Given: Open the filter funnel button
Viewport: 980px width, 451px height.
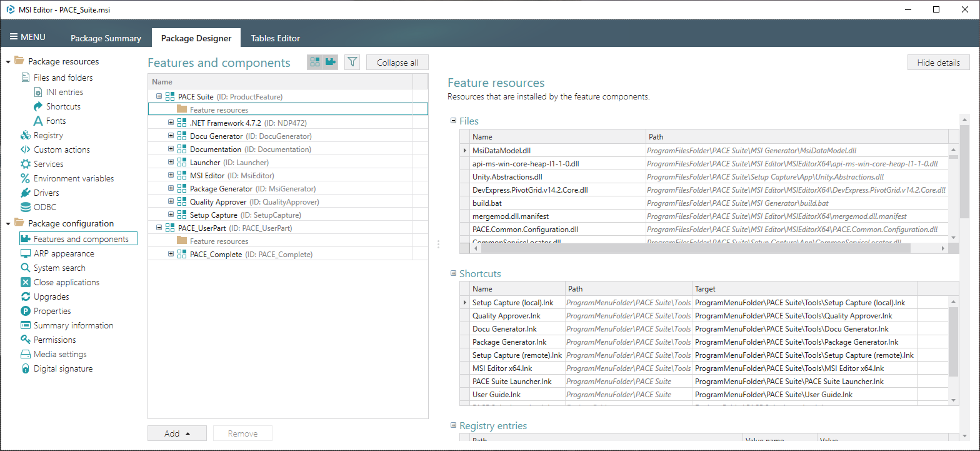Looking at the screenshot, I should click(352, 62).
